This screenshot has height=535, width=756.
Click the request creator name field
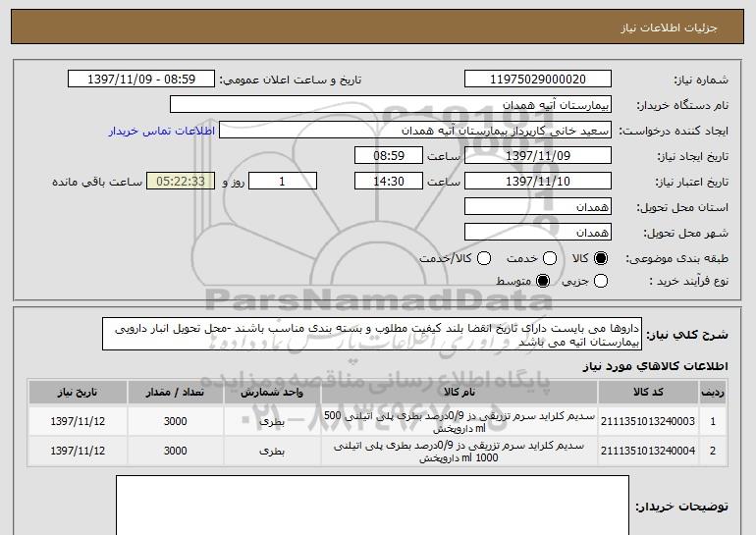(415, 131)
